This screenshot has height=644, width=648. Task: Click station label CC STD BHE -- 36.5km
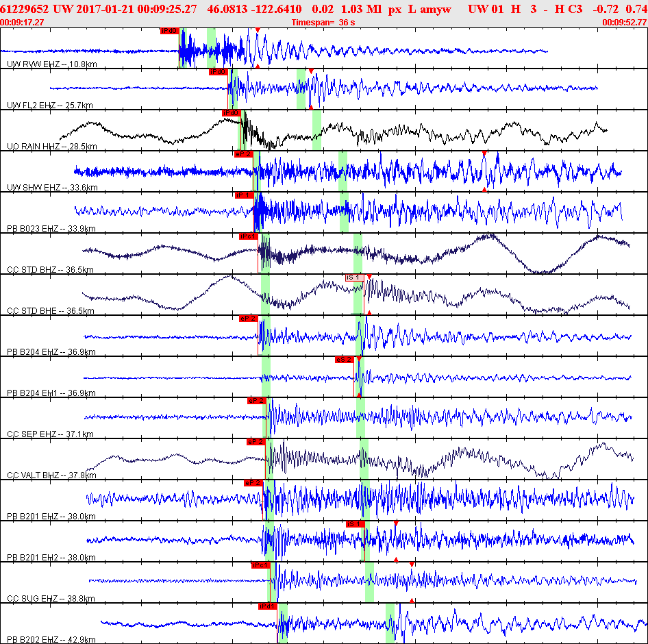[51, 311]
